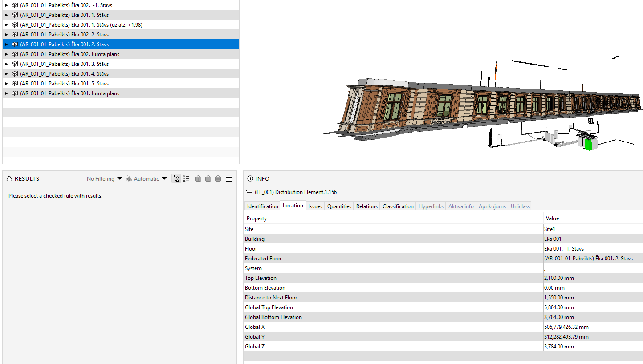This screenshot has width=643, height=364.
Task: Expand Ēka 001. 1. Stāvs tree node
Action: (6, 15)
